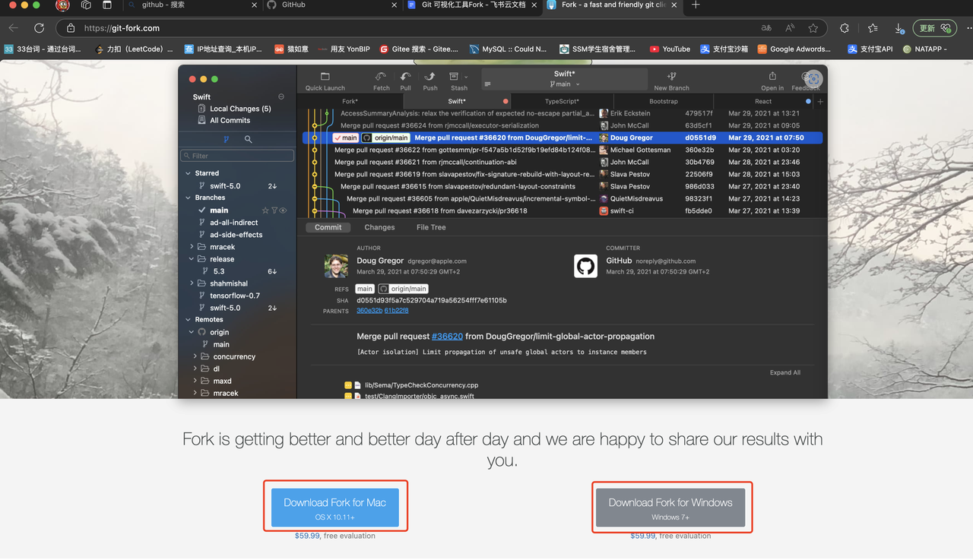
Task: Switch to the GitHub browser tab
Action: [x=331, y=5]
